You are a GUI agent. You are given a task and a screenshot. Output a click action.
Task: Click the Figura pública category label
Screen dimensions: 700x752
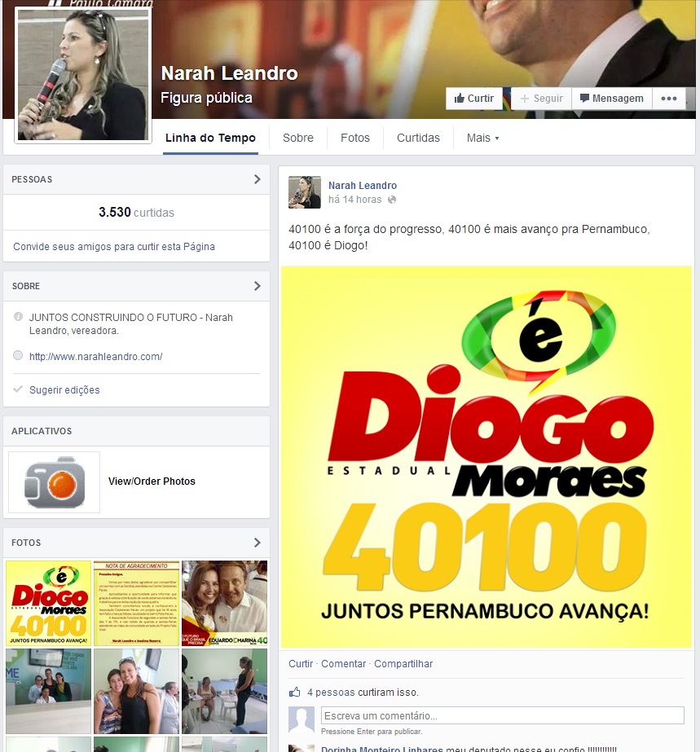coord(206,98)
